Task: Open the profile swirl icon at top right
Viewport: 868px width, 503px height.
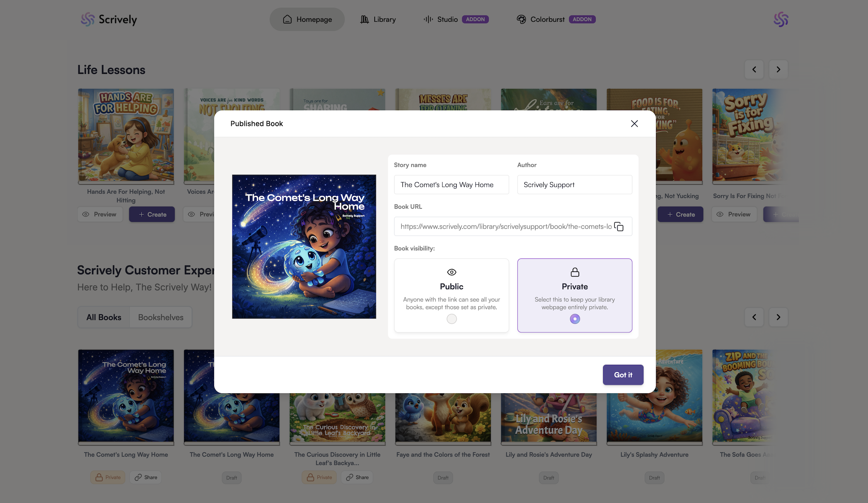Action: click(781, 19)
